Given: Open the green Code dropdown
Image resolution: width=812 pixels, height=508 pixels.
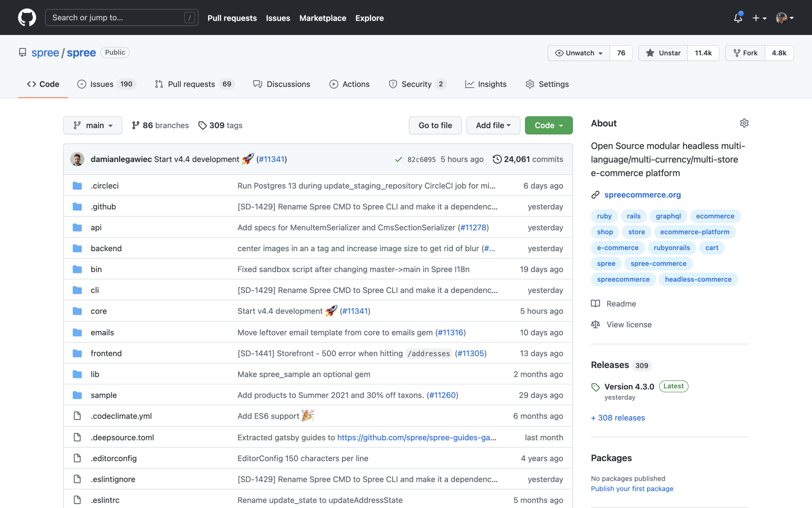Looking at the screenshot, I should (x=548, y=125).
